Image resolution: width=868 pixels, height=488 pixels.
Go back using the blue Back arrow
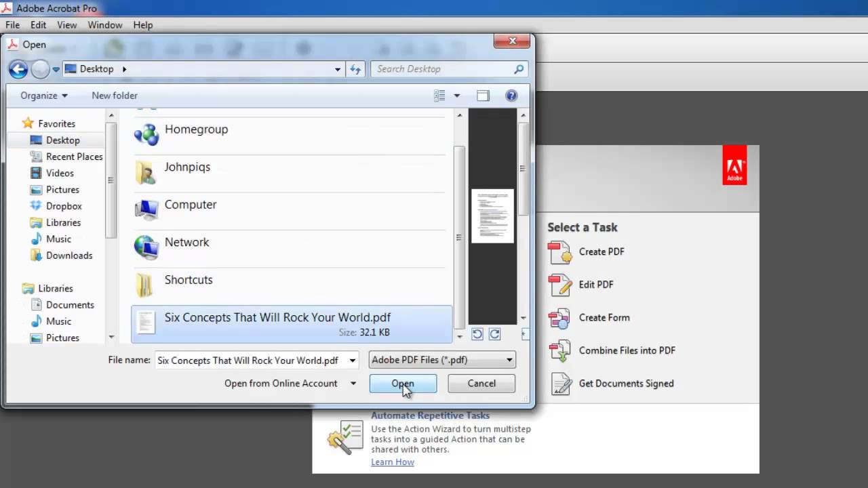pos(18,68)
